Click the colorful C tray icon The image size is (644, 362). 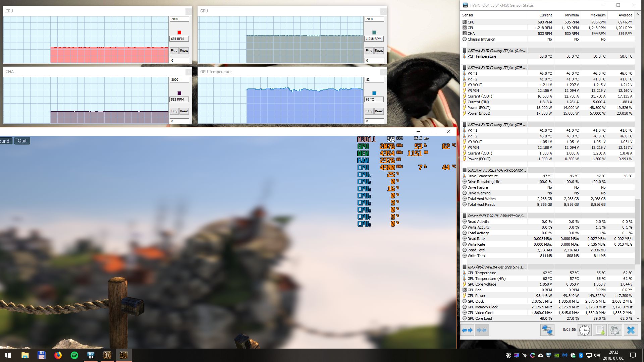532,355
